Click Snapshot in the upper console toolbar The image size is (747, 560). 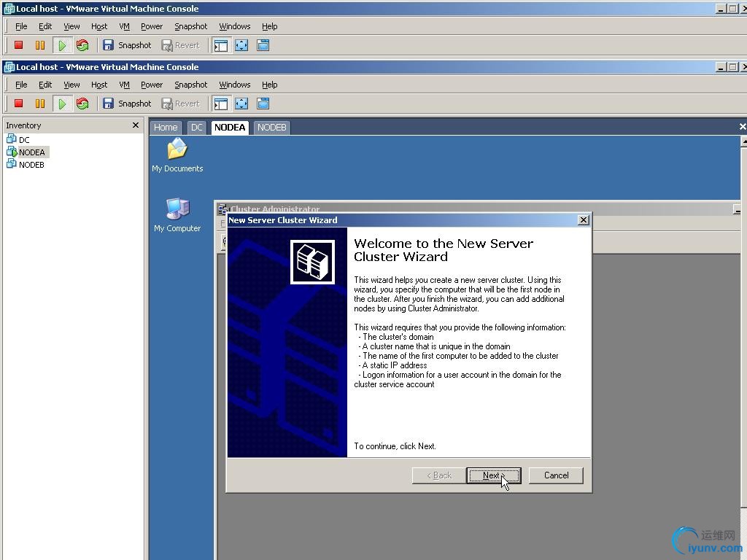pos(127,45)
